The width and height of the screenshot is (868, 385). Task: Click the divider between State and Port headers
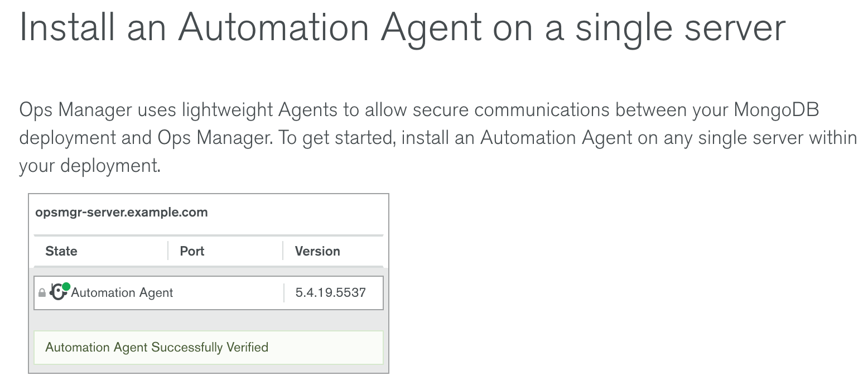click(x=168, y=251)
